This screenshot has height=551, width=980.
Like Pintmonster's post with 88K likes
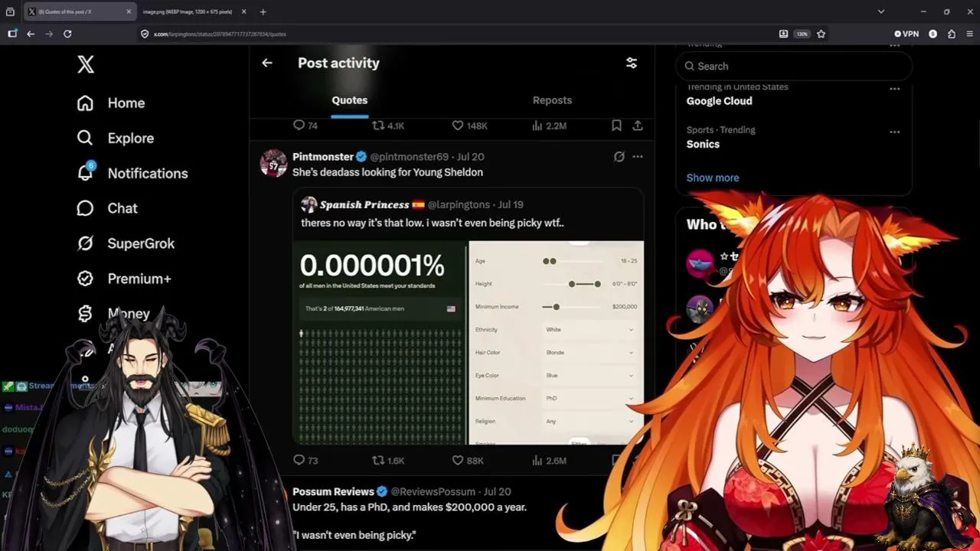coord(458,461)
